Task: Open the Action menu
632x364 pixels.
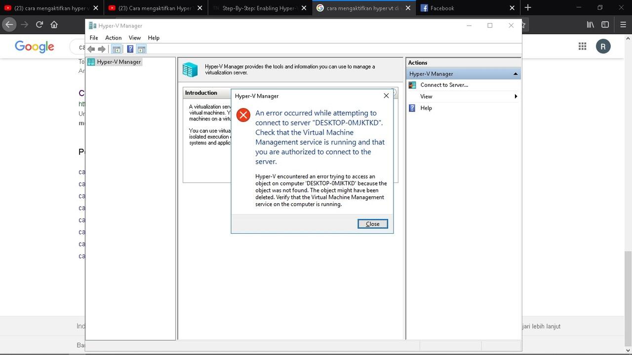Action: (x=113, y=38)
